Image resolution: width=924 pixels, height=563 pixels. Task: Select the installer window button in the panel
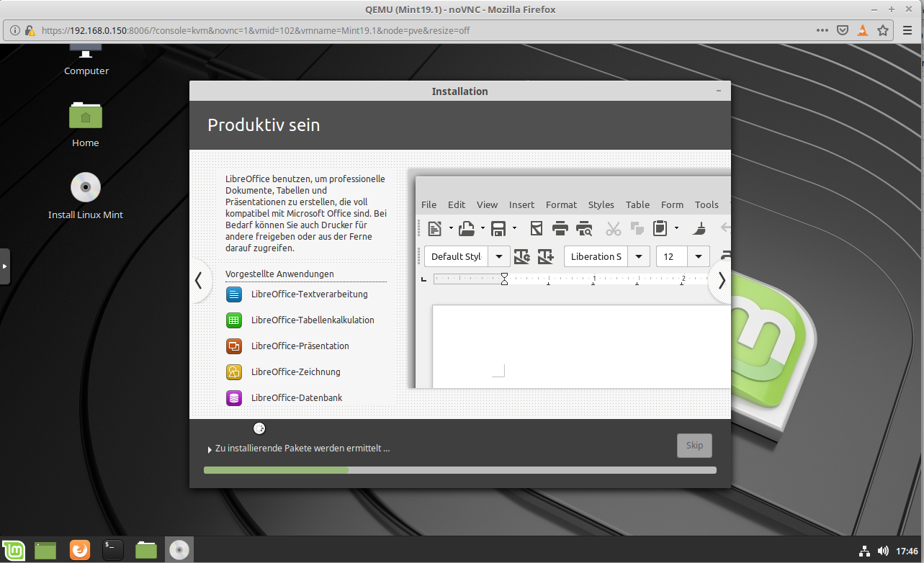click(179, 550)
